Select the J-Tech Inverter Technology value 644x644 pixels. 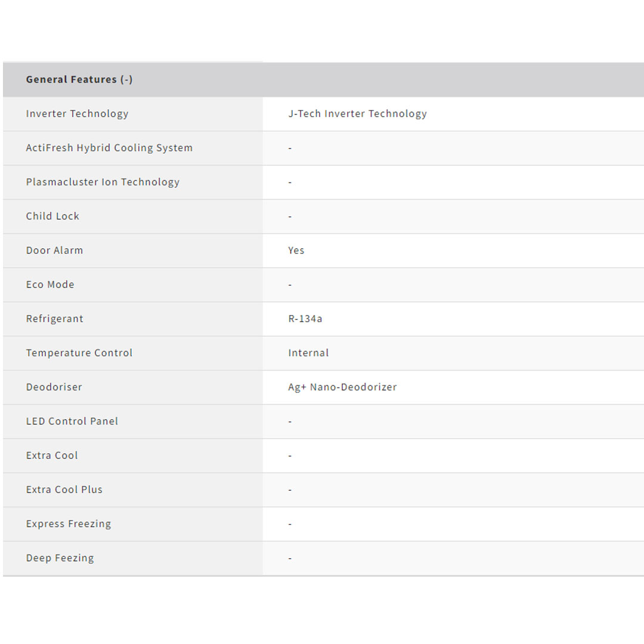[x=357, y=114]
